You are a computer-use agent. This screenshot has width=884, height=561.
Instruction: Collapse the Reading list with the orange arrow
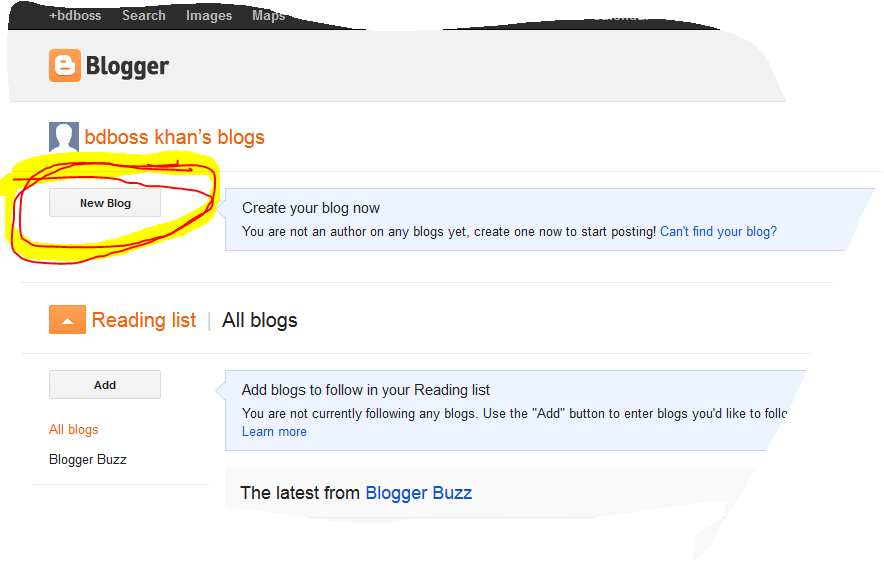point(67,320)
